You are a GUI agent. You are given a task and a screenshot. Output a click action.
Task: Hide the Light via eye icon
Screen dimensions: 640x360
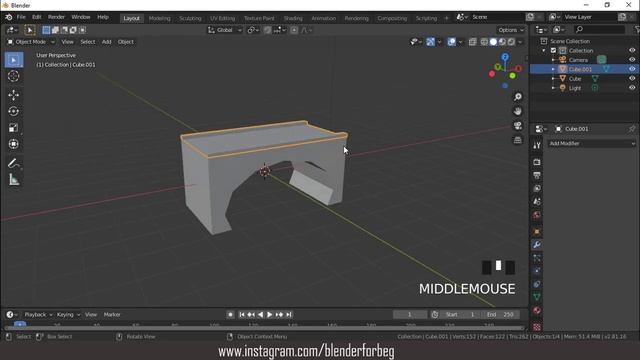(x=632, y=88)
